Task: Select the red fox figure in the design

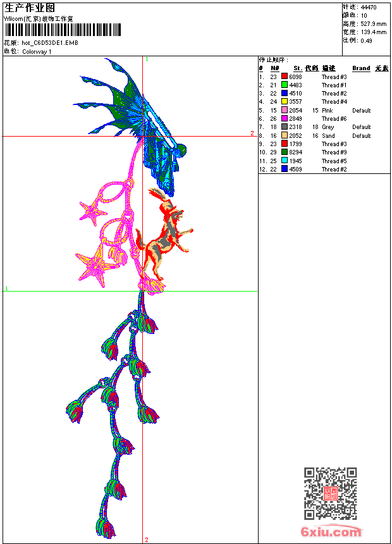Action: [163, 234]
